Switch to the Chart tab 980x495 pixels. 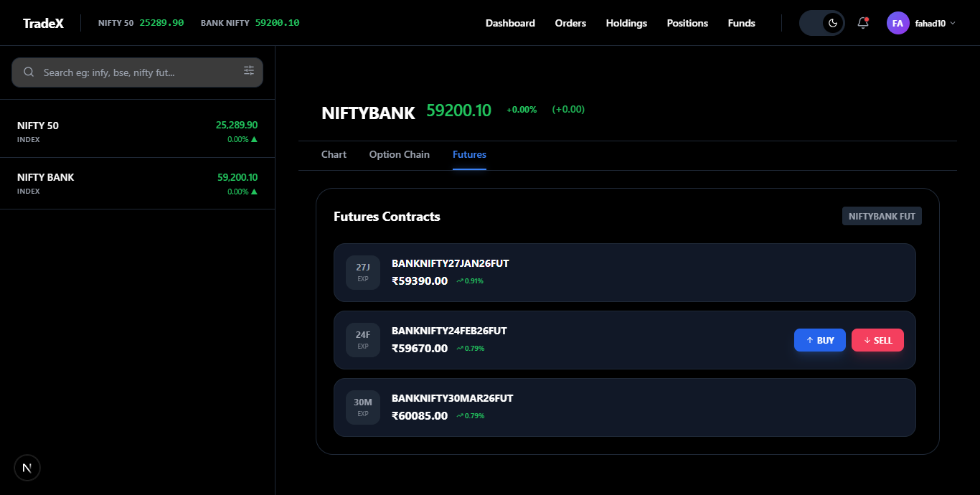pyautogui.click(x=334, y=154)
